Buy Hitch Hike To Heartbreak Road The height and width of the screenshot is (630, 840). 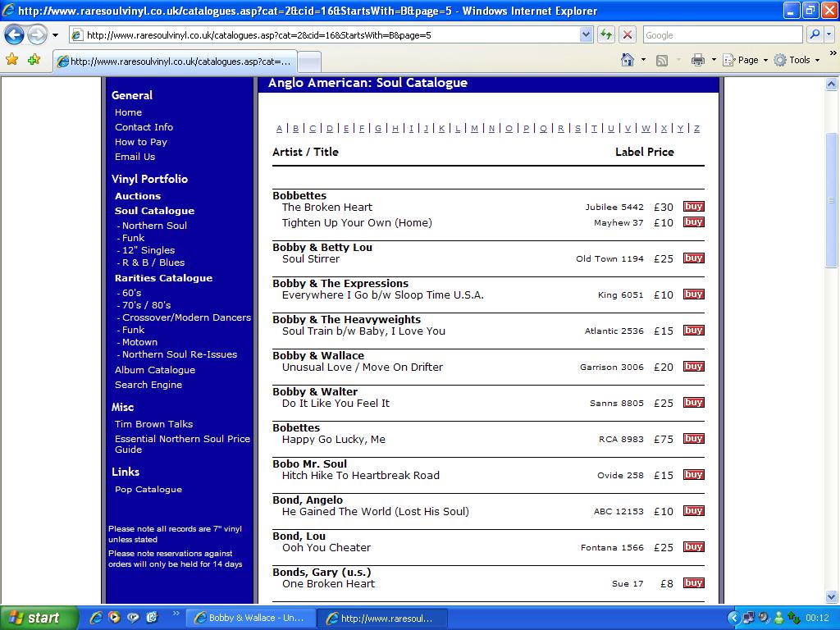[x=693, y=475]
